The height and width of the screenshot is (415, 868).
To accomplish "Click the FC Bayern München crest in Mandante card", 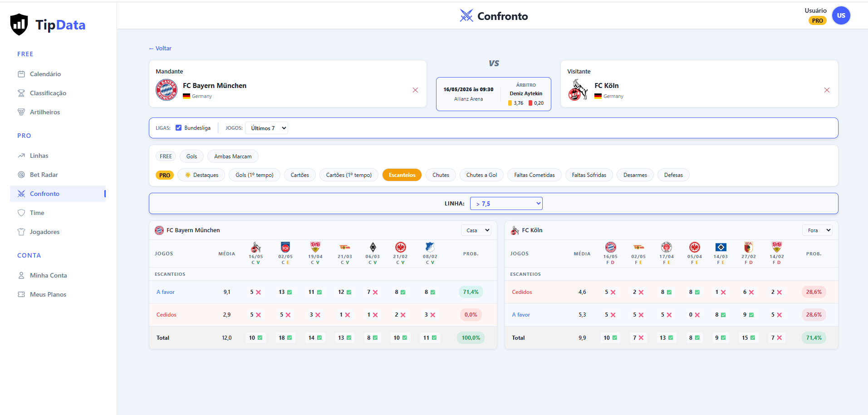I will [x=167, y=90].
